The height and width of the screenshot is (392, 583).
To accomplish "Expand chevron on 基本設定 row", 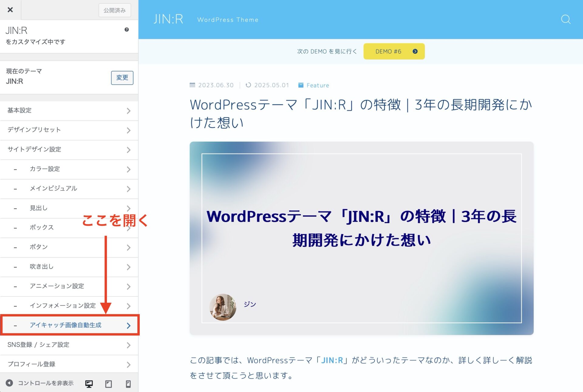I will point(129,111).
